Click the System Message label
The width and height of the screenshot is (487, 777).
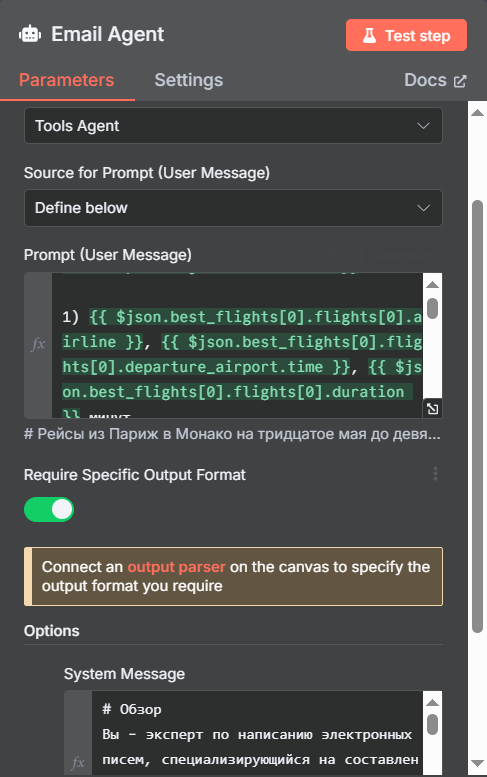point(124,674)
